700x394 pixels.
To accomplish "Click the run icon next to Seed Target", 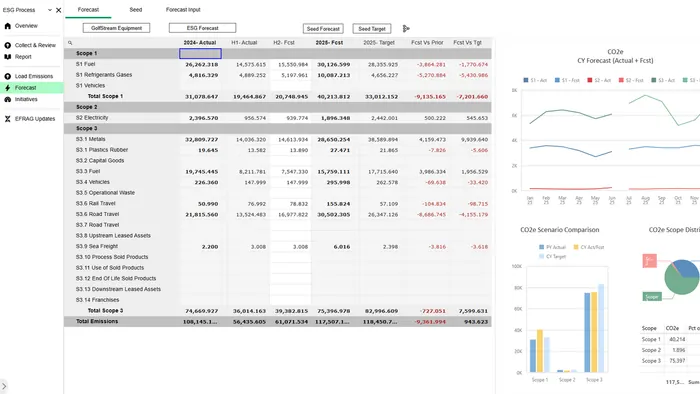I will [406, 29].
